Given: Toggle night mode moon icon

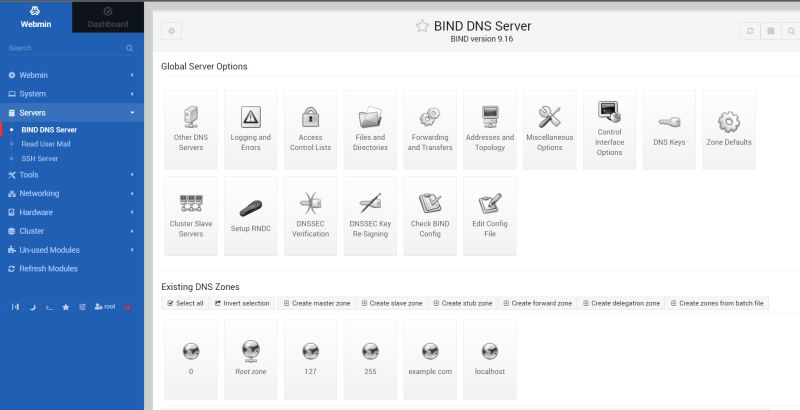Looking at the screenshot, I should coord(32,308).
